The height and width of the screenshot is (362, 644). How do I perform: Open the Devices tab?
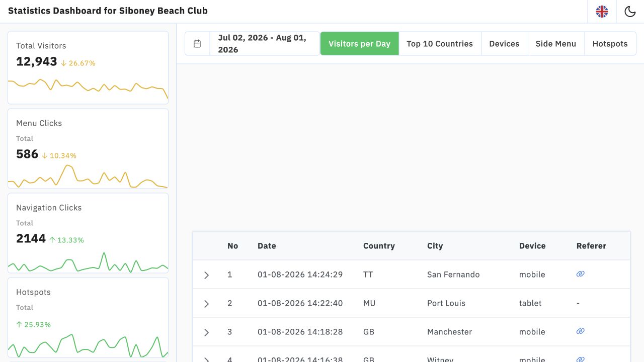point(504,44)
